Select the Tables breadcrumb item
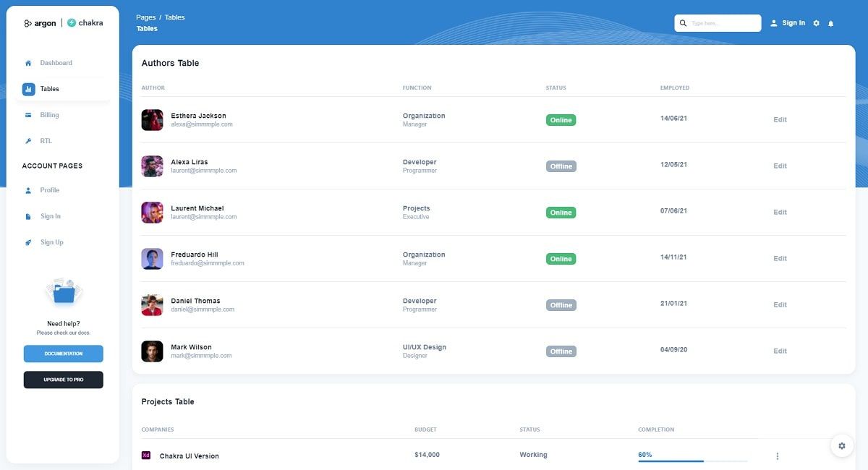 [176, 17]
